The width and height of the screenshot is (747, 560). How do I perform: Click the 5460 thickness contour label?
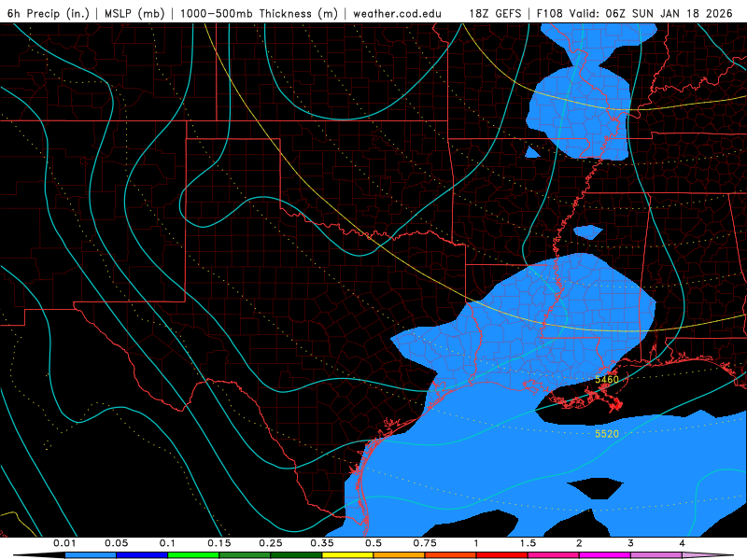606,380
